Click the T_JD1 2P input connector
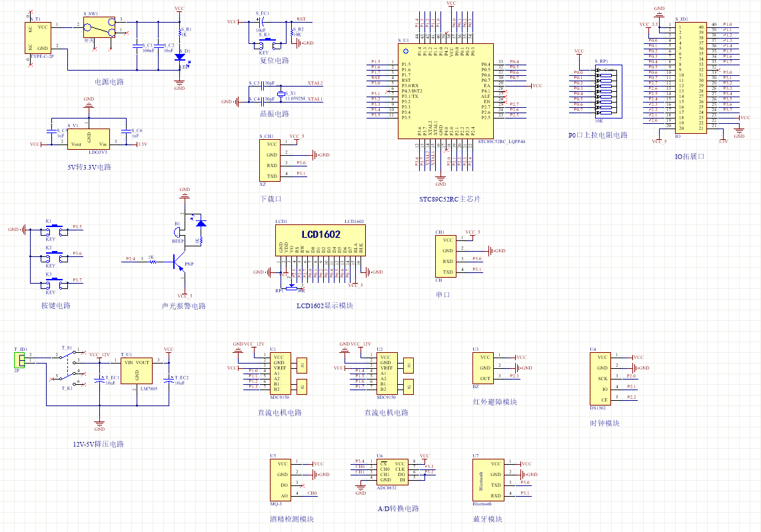The image size is (761, 532). point(21,360)
